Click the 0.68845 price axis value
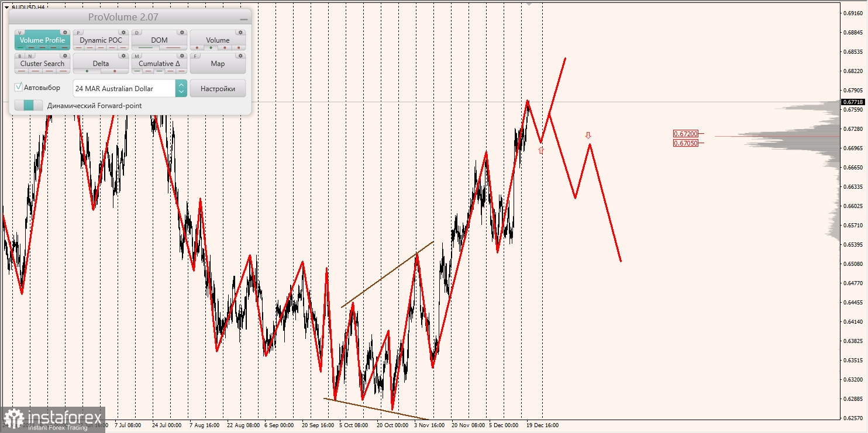This screenshot has height=433, width=868. [853, 32]
